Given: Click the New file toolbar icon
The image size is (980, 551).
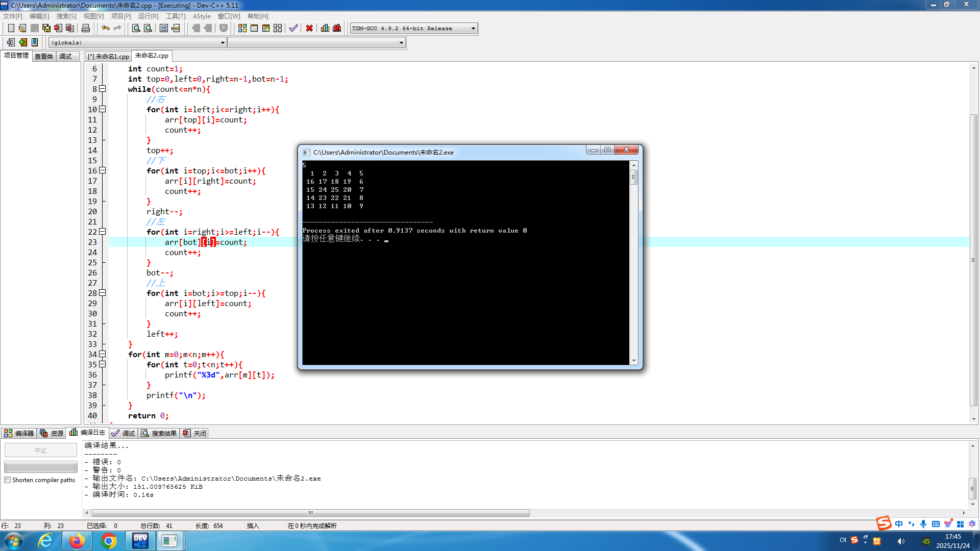Looking at the screenshot, I should 11,28.
